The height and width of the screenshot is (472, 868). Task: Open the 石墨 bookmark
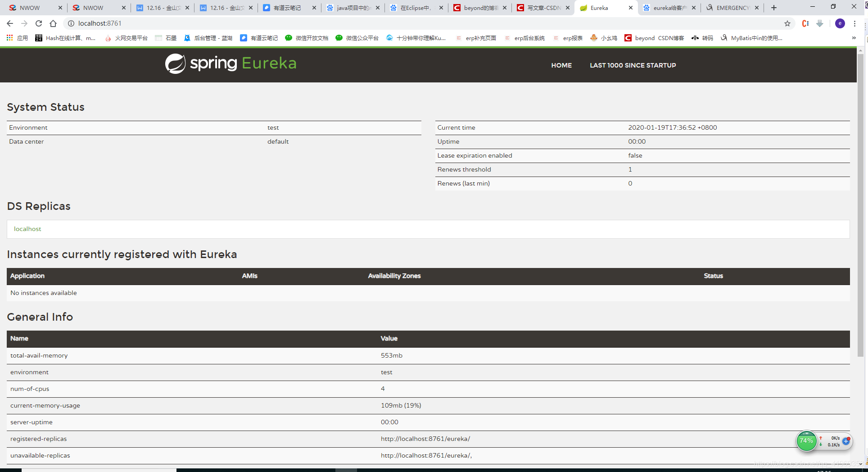click(x=166, y=38)
